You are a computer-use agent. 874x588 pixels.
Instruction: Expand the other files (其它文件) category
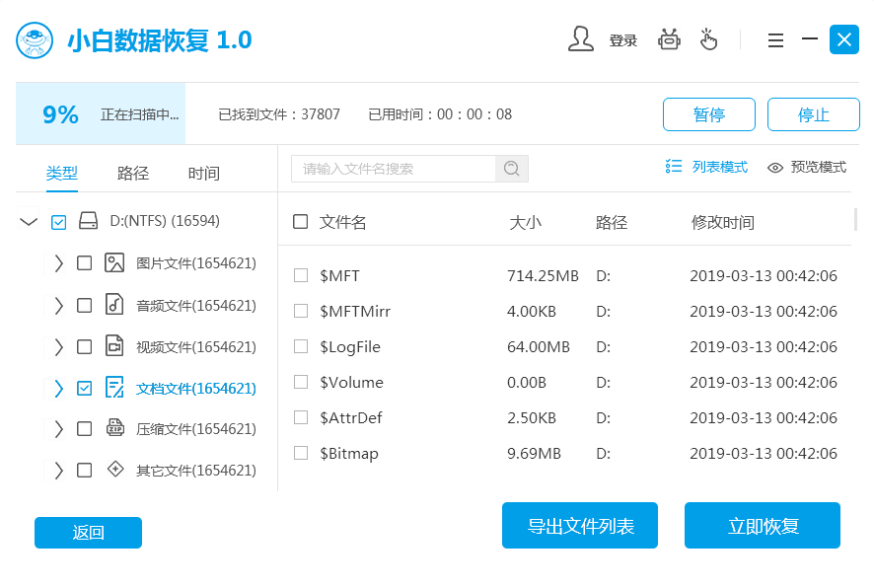[x=58, y=470]
